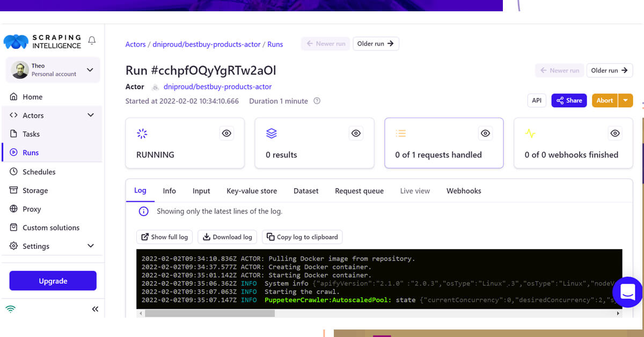Click Newer run button beside run title
Screen dimensions: 644x337
pyautogui.click(x=560, y=70)
